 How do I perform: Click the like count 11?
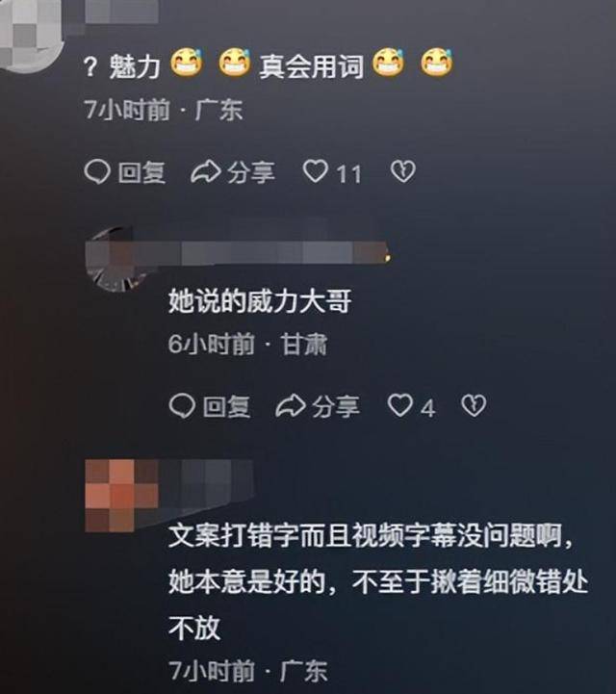click(x=348, y=173)
